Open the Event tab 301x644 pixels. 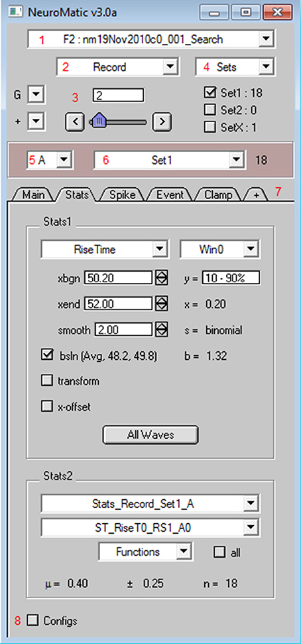tap(170, 195)
